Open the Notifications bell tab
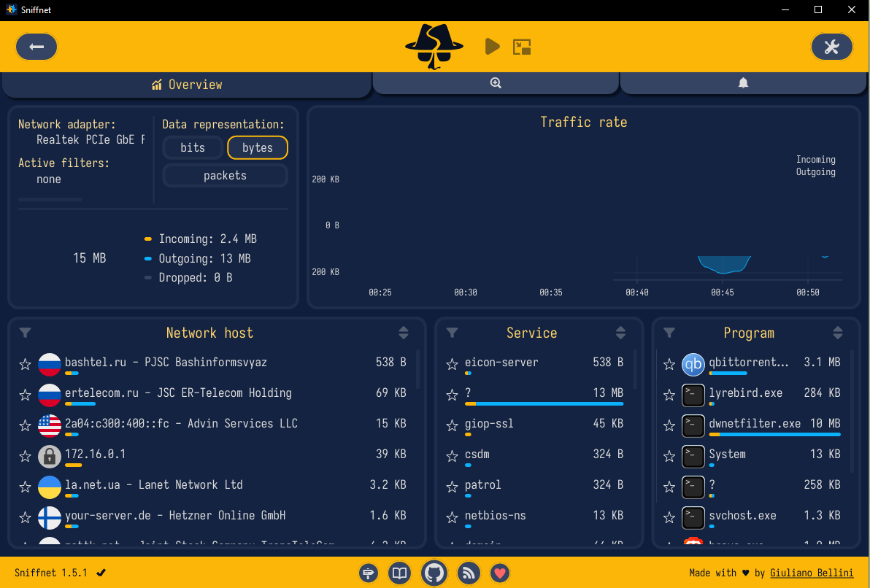Image resolution: width=870 pixels, height=588 pixels. (x=743, y=83)
